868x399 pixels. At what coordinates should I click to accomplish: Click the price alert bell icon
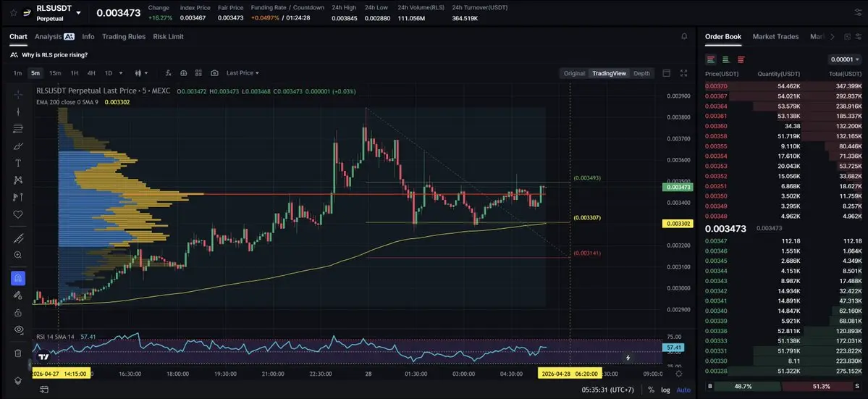point(684,36)
